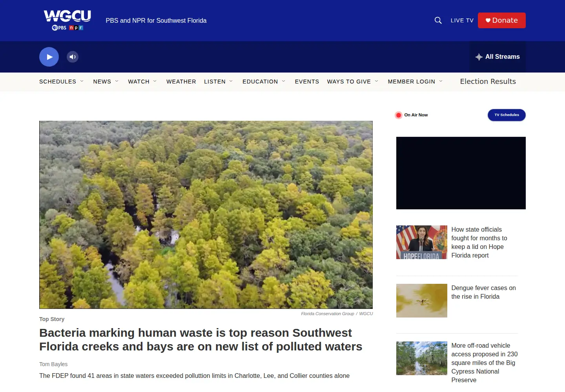Click the red On Air Now indicator
565x392 pixels.
click(x=399, y=115)
